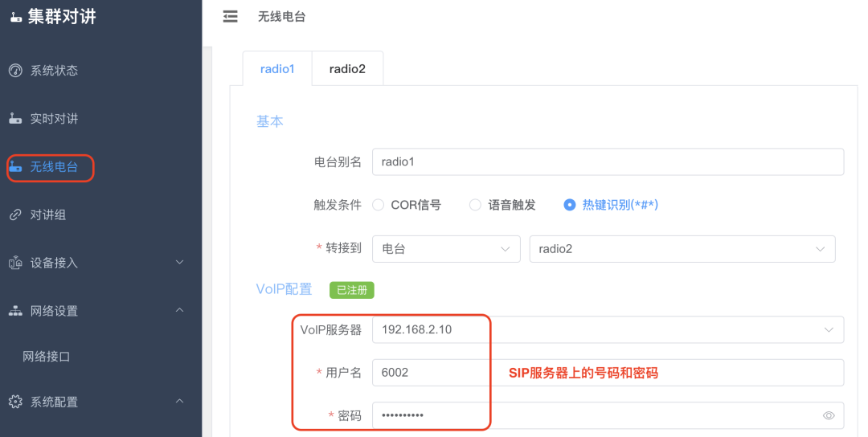Click the 对讲组 link icon
The height and width of the screenshot is (437, 868).
[x=15, y=214]
